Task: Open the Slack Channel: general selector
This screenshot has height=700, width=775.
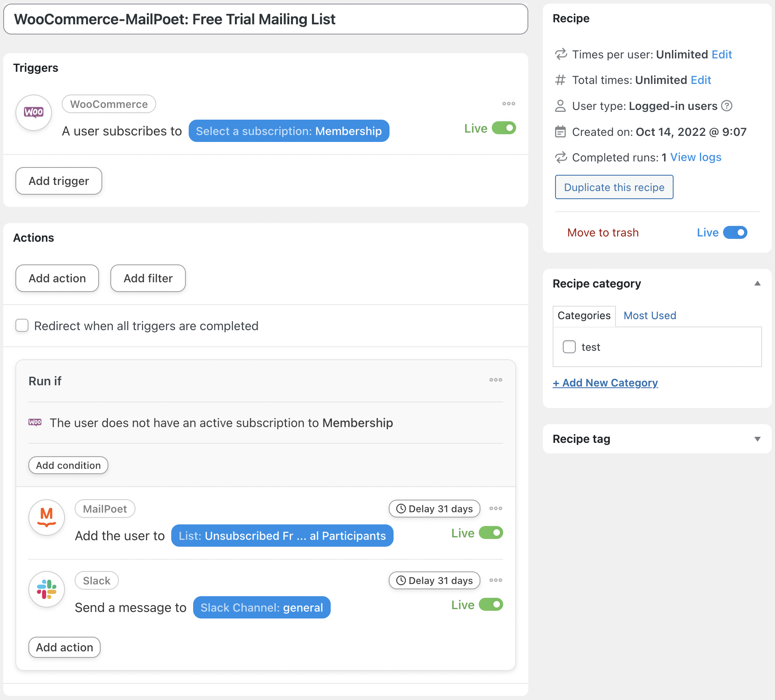Action: click(x=262, y=608)
